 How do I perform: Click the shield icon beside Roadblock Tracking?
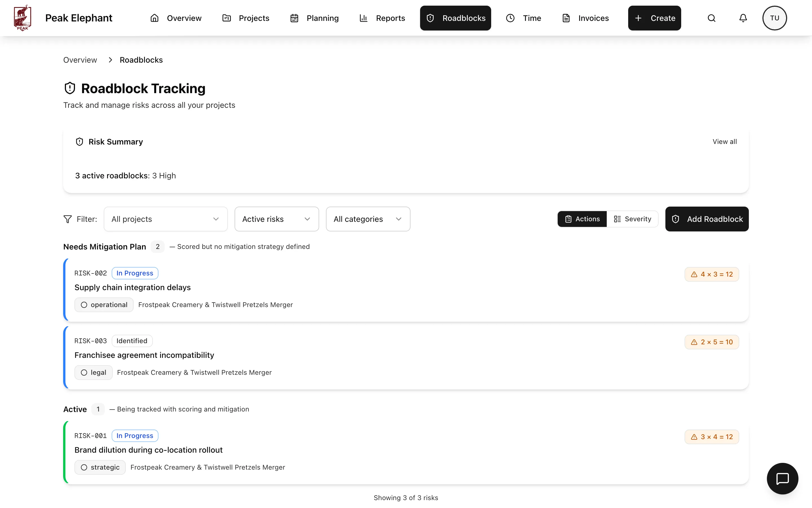[70, 88]
